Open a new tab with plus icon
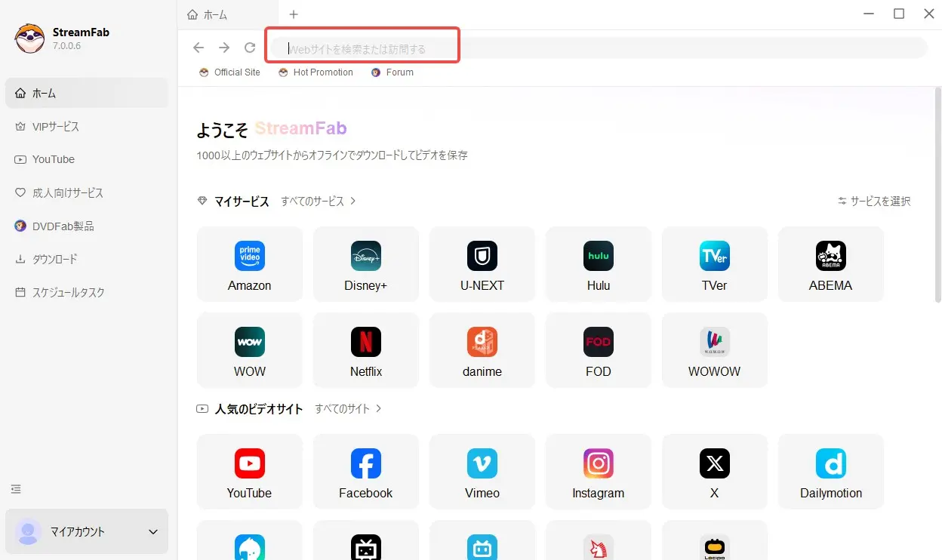The height and width of the screenshot is (560, 942). [294, 14]
